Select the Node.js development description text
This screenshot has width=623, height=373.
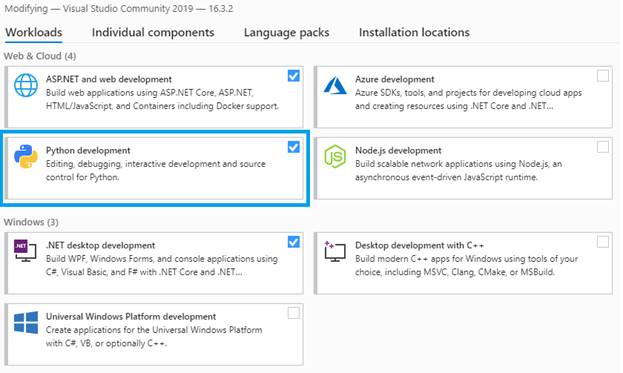tap(459, 170)
